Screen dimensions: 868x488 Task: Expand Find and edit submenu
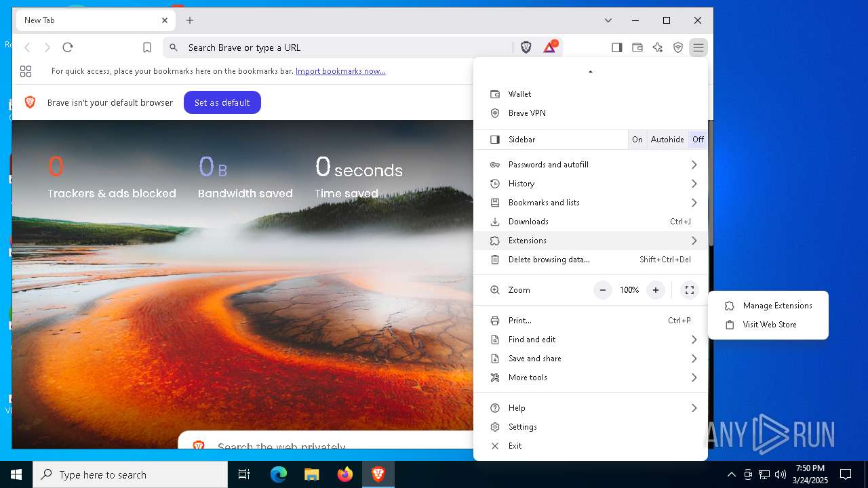pyautogui.click(x=590, y=340)
